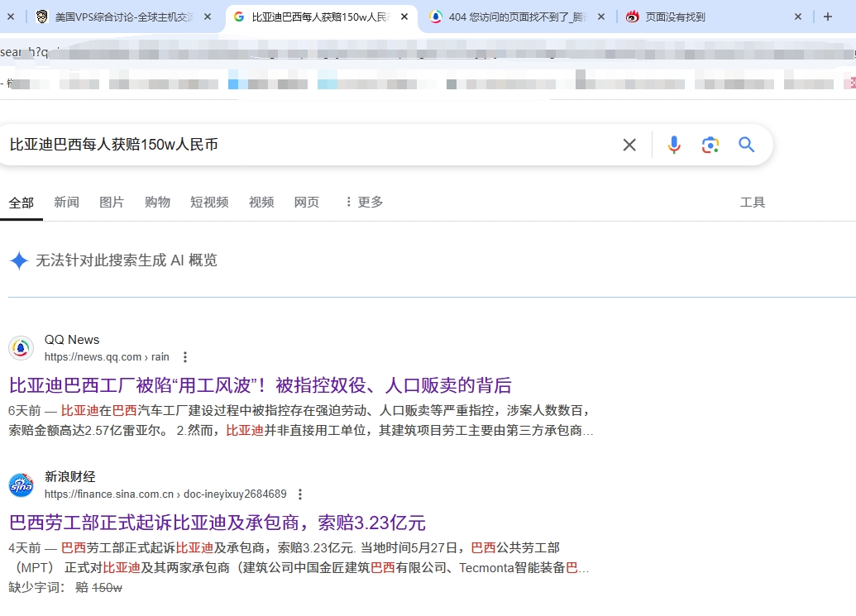Select the 新闻 search filter
The width and height of the screenshot is (856, 616).
[x=67, y=203]
